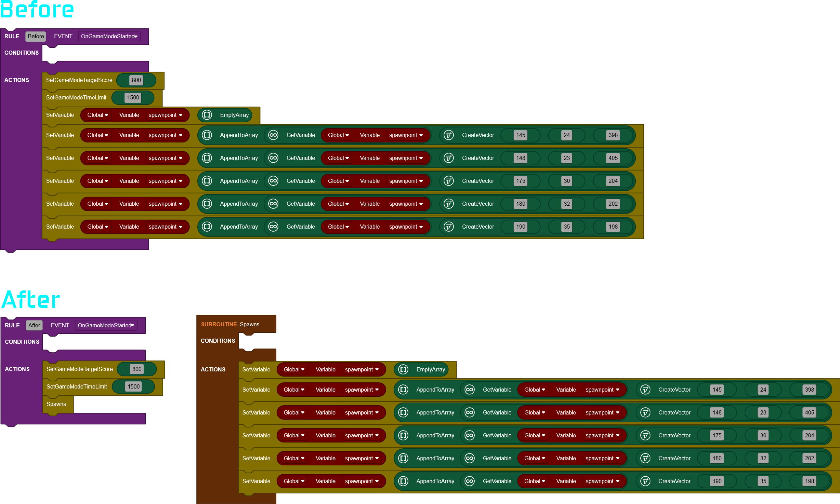840x504 pixels.
Task: Click the EmptyArray bracket icon in the Before rule
Action: pyautogui.click(x=207, y=115)
